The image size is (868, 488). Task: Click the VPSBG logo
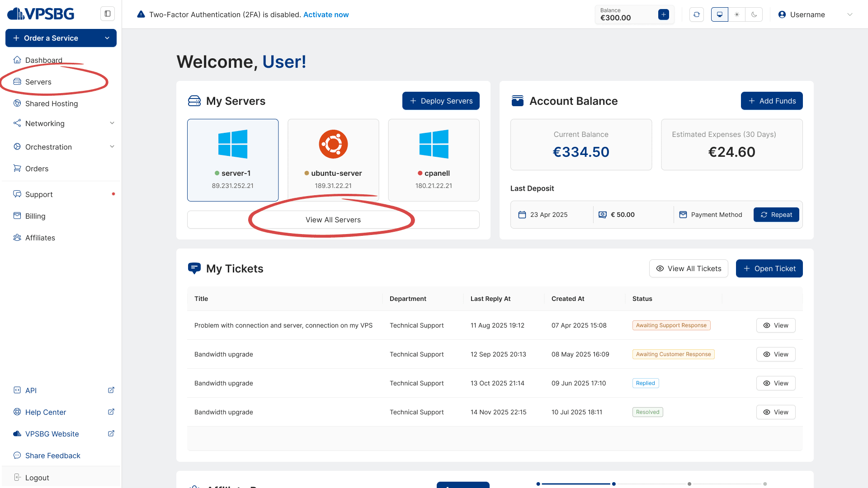click(x=41, y=14)
